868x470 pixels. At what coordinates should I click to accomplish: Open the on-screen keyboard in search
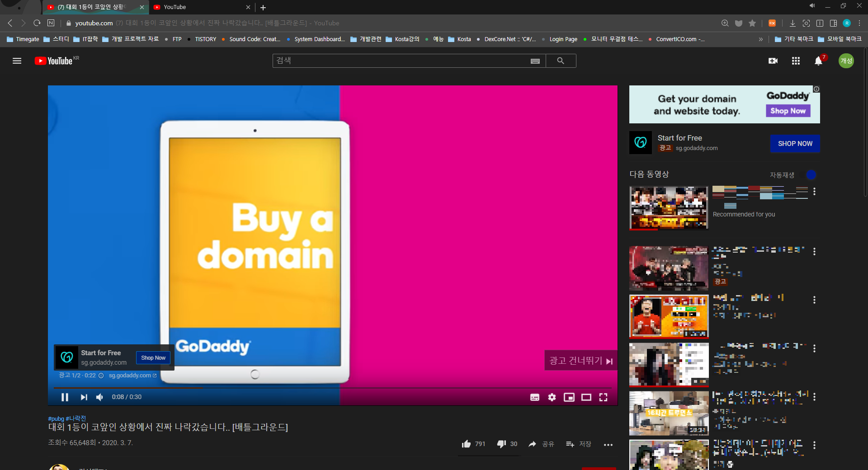[535, 61]
